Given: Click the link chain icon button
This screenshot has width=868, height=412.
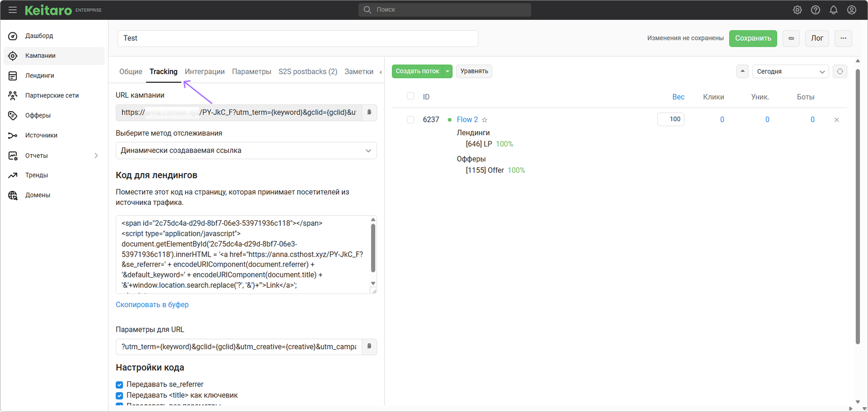Looking at the screenshot, I should (x=791, y=38).
